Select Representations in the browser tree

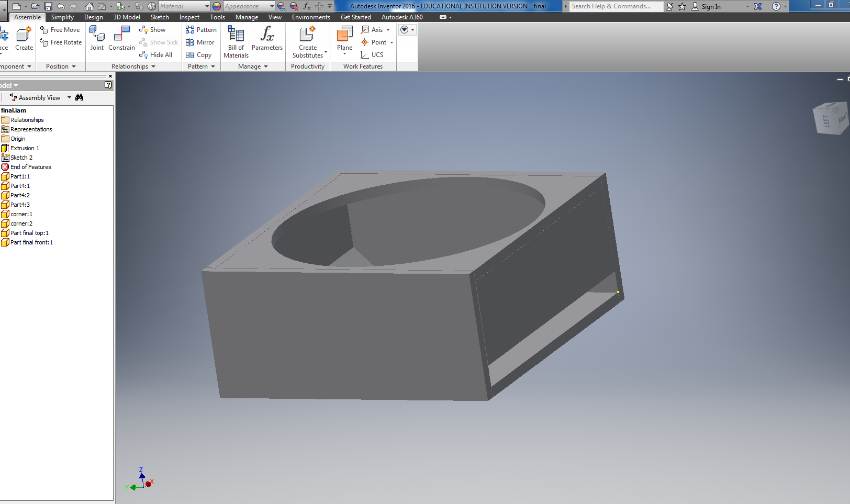point(27,129)
